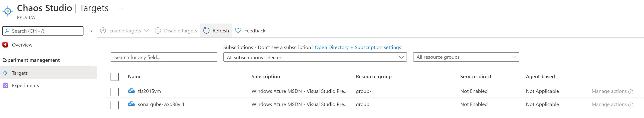This screenshot has width=644, height=118.
Task: Open the All resource groups dropdown
Action: (x=466, y=57)
